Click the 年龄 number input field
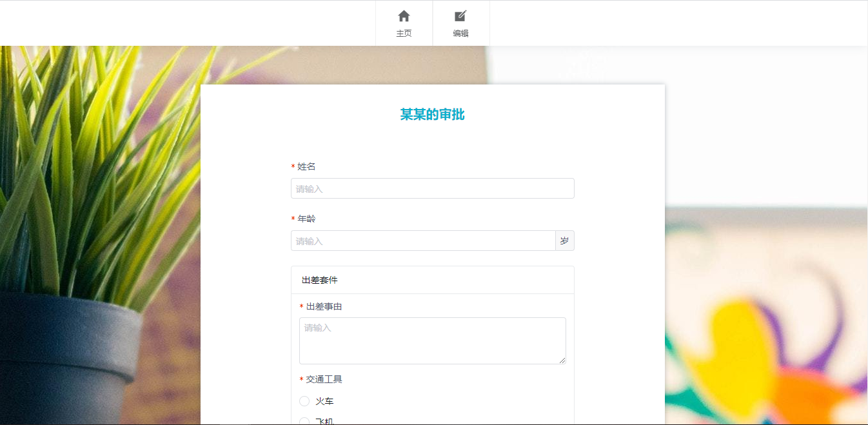The width and height of the screenshot is (868, 425). click(423, 241)
